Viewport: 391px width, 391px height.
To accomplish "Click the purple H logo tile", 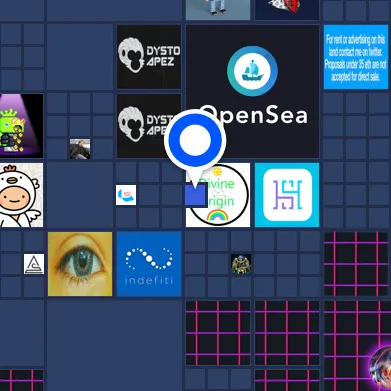I will (x=287, y=195).
